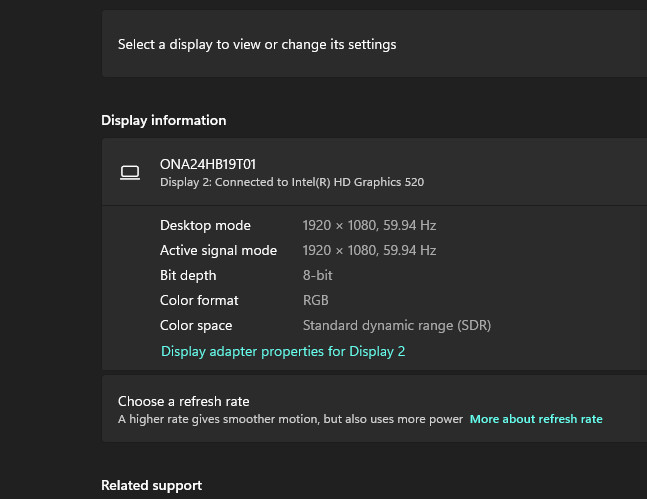Click the Related support heading
Screen dimensions: 647x499
point(151,485)
